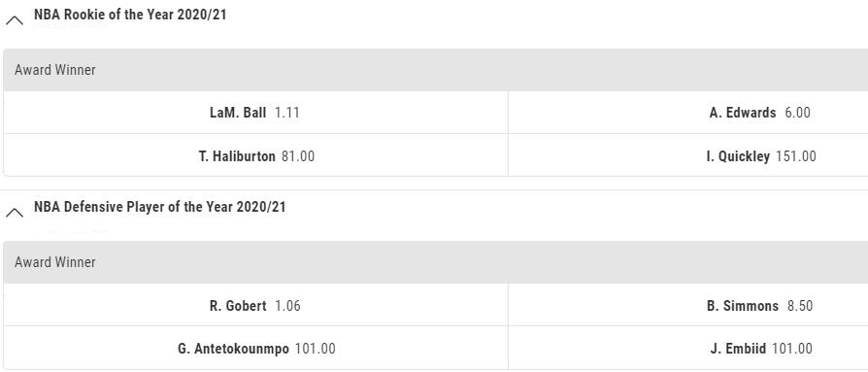Collapse the NBA Defensive Player of the Year chevron
The width and height of the screenshot is (868, 372).
[x=15, y=213]
